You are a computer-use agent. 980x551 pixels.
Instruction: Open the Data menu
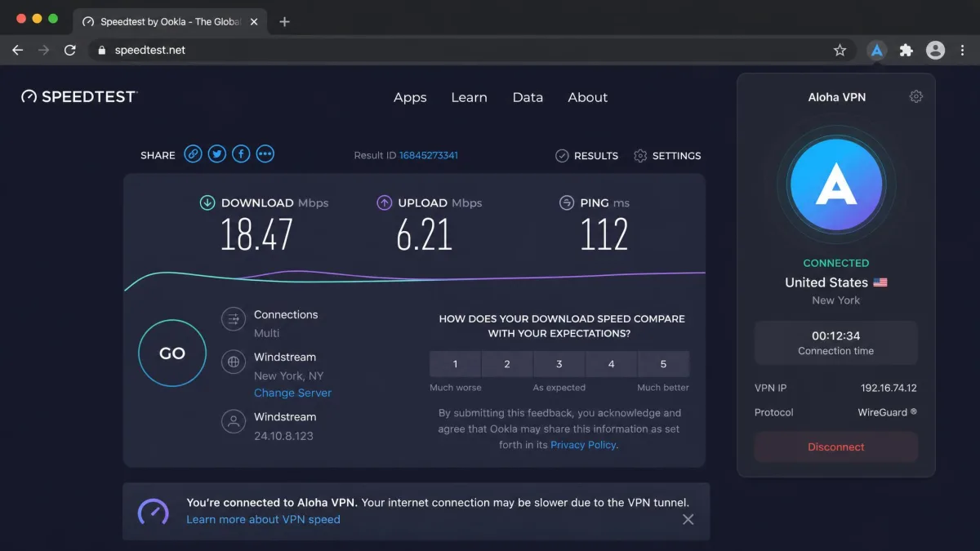tap(528, 97)
